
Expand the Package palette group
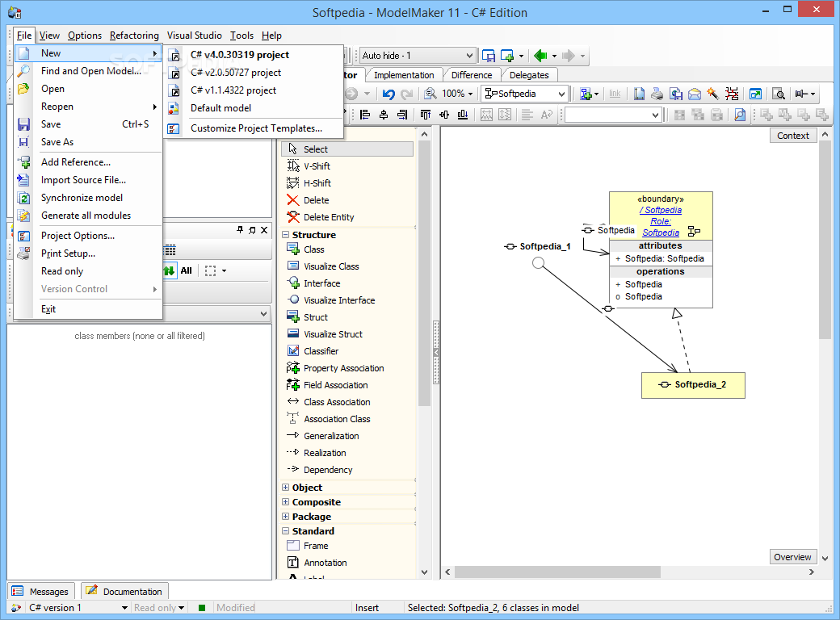286,516
